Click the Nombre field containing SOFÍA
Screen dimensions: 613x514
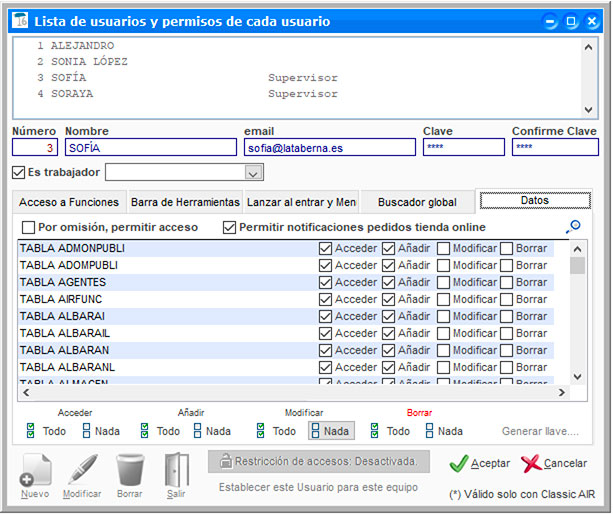pos(151,147)
